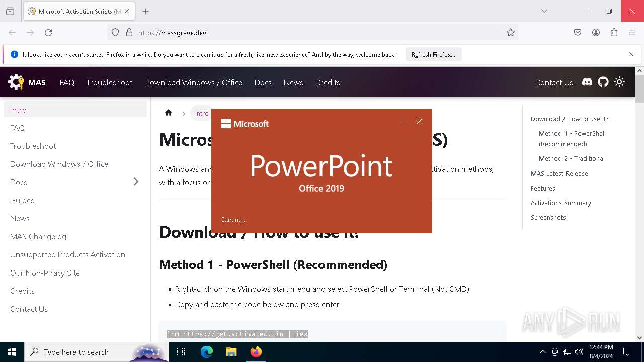Go forward with the browser forward arrow
The width and height of the screenshot is (644, 362).
(30, 33)
